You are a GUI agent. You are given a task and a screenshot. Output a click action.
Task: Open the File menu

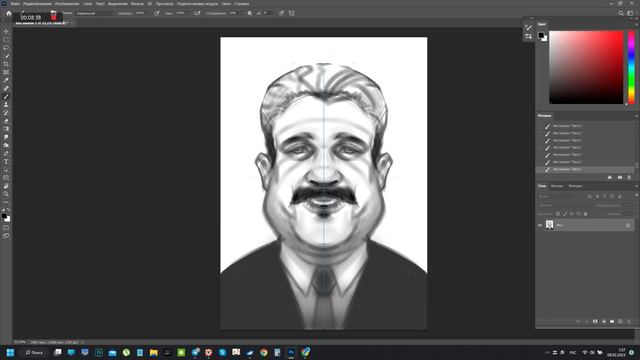(x=15, y=4)
